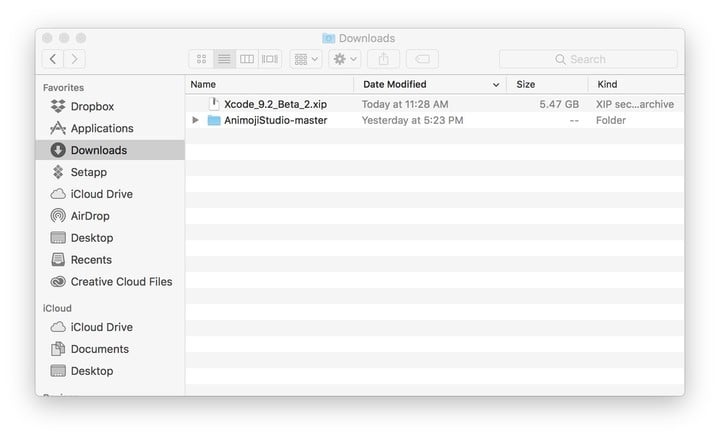
Task: Go forward with the right chevron button
Action: point(74,59)
